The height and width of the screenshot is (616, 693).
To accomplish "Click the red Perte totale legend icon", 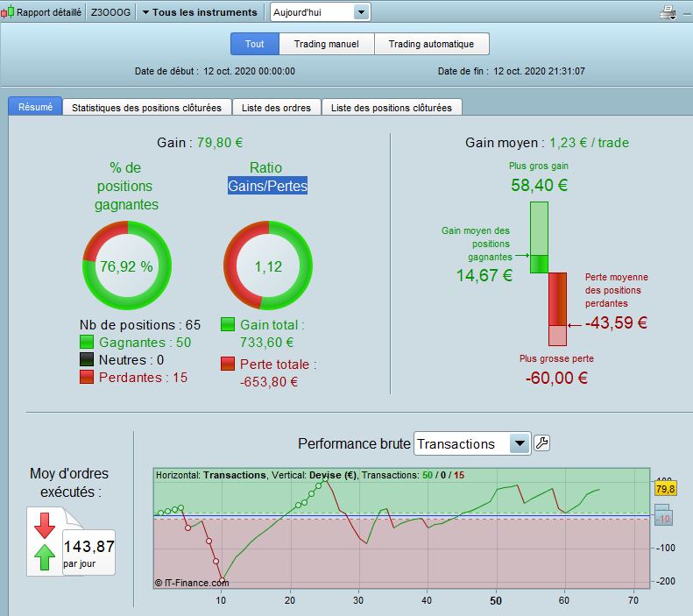I will click(x=228, y=364).
